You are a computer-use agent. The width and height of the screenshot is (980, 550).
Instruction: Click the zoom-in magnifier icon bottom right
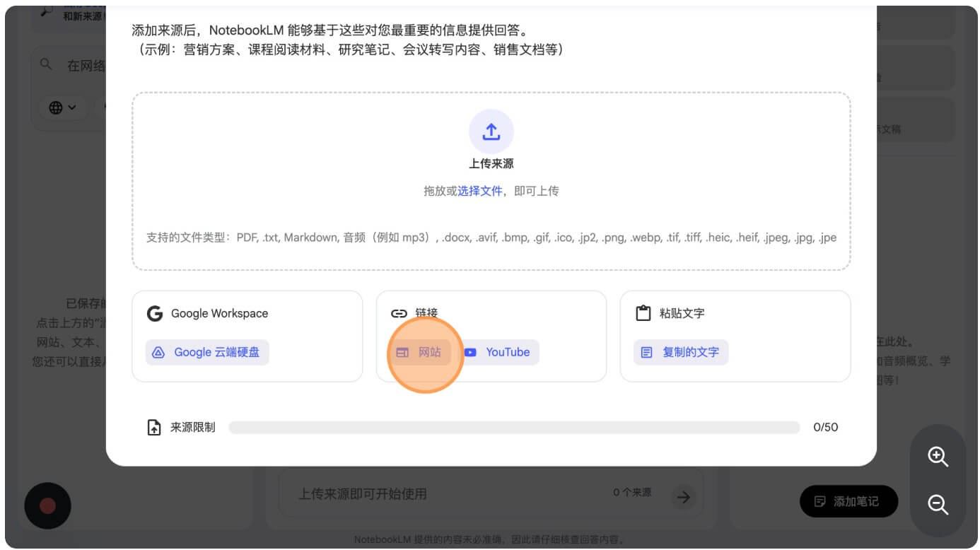point(938,457)
